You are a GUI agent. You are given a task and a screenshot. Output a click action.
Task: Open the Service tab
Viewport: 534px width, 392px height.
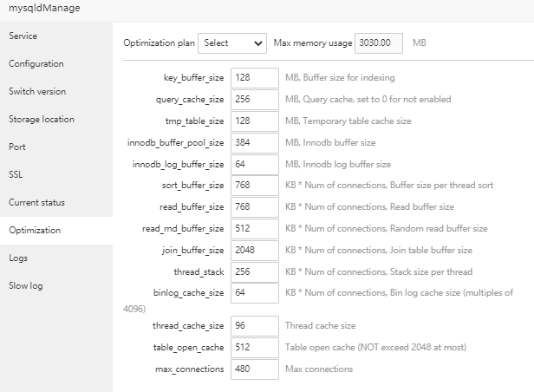[x=23, y=36]
